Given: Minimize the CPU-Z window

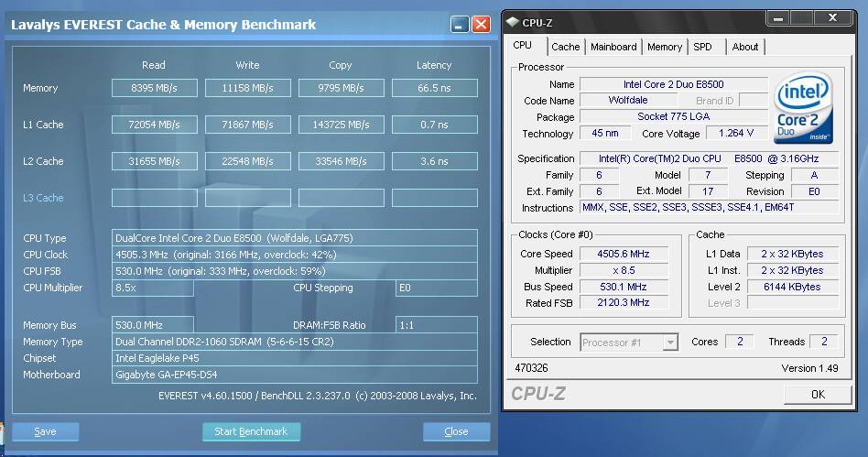Looking at the screenshot, I should click(777, 18).
